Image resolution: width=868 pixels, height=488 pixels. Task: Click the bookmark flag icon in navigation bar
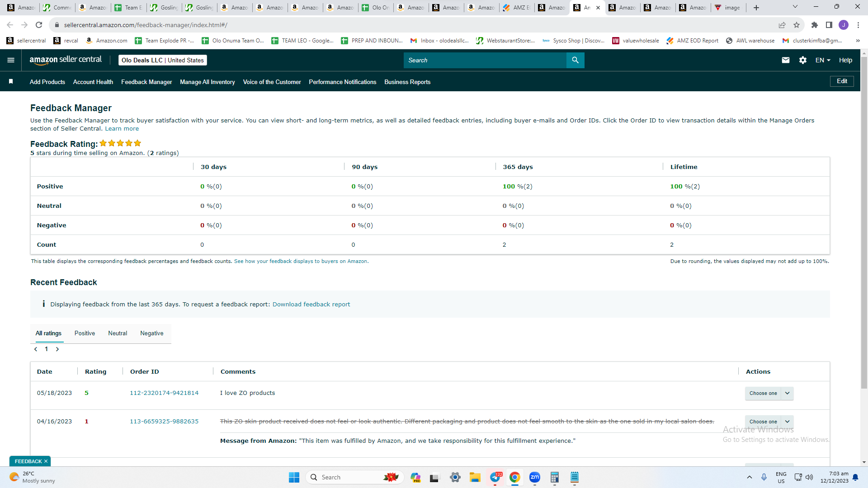point(11,81)
